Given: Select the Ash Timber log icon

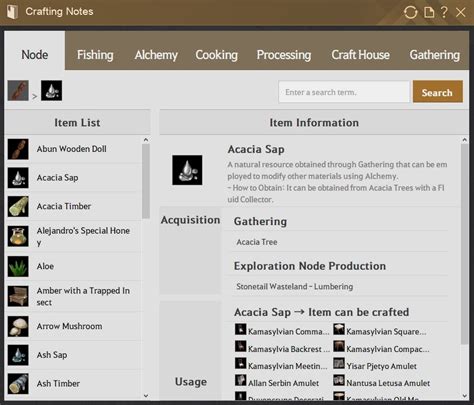Looking at the screenshot, I should tap(18, 384).
